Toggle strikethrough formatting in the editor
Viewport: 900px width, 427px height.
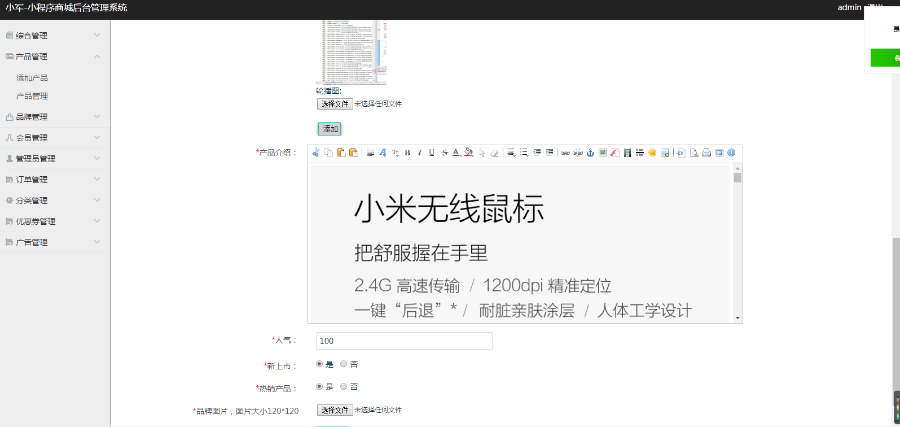[444, 153]
